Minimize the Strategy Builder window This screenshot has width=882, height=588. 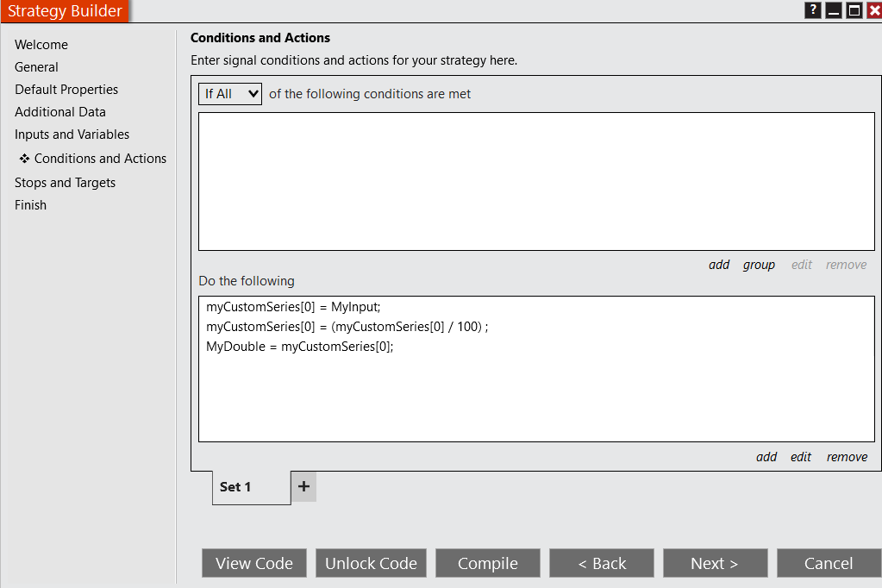click(x=834, y=10)
